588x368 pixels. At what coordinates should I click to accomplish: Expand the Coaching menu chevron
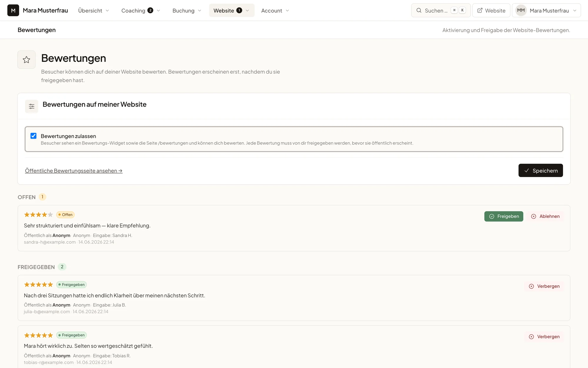click(158, 11)
